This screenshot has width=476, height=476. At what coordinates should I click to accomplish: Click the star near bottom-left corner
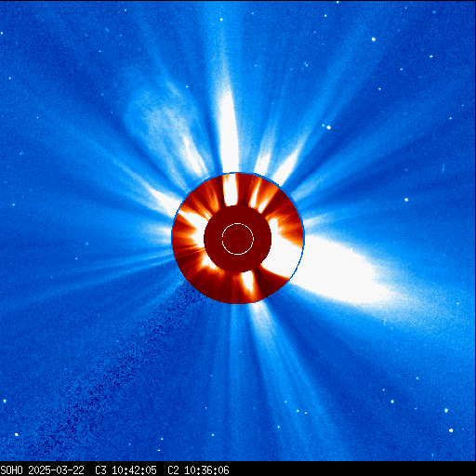pyautogui.click(x=17, y=435)
